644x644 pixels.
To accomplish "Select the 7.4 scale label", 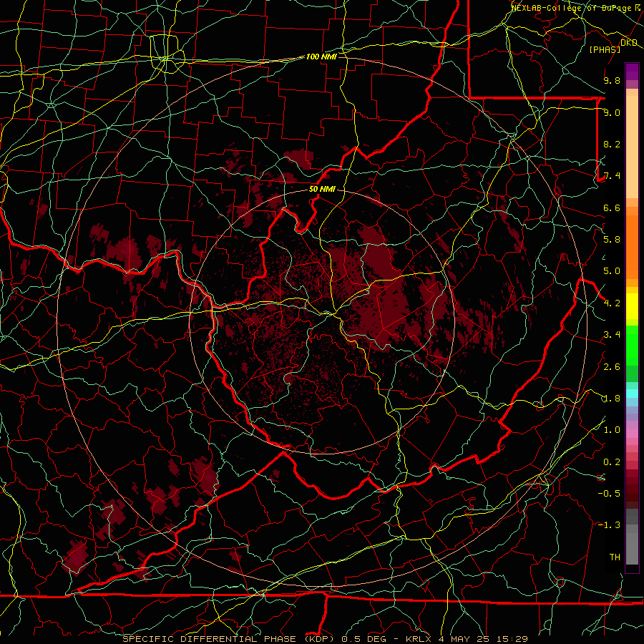I will pyautogui.click(x=612, y=176).
